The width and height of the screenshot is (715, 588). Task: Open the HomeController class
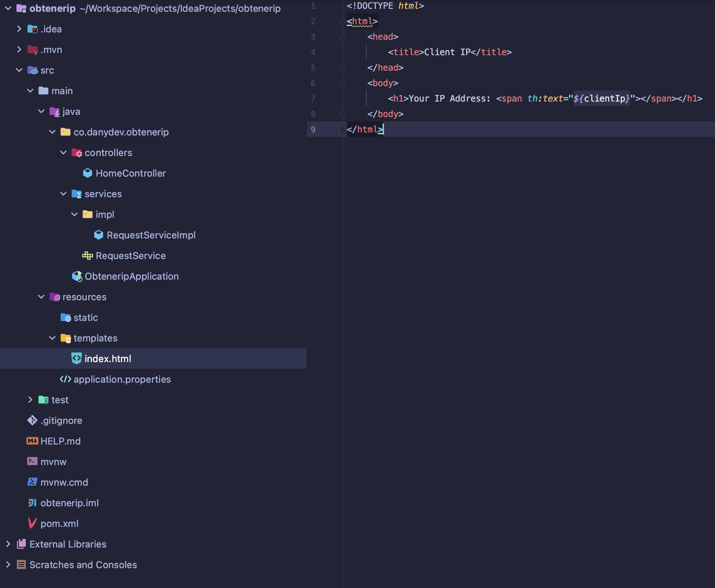point(131,173)
